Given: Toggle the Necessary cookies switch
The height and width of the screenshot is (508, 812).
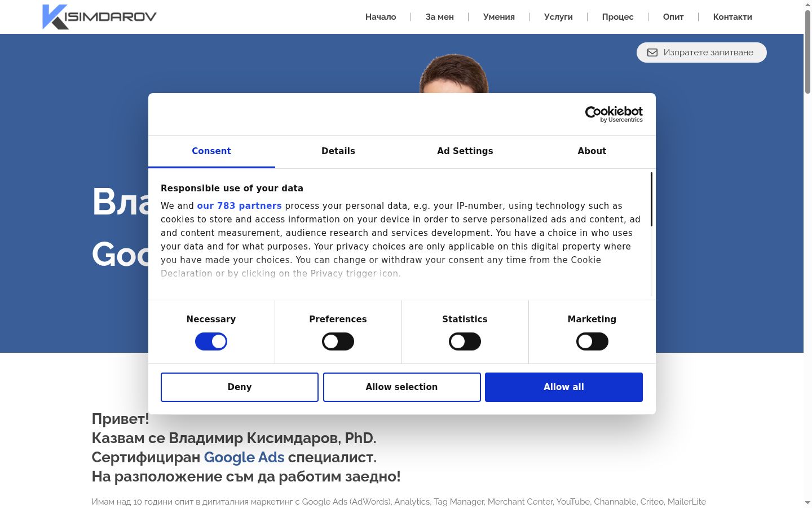Looking at the screenshot, I should 211,341.
